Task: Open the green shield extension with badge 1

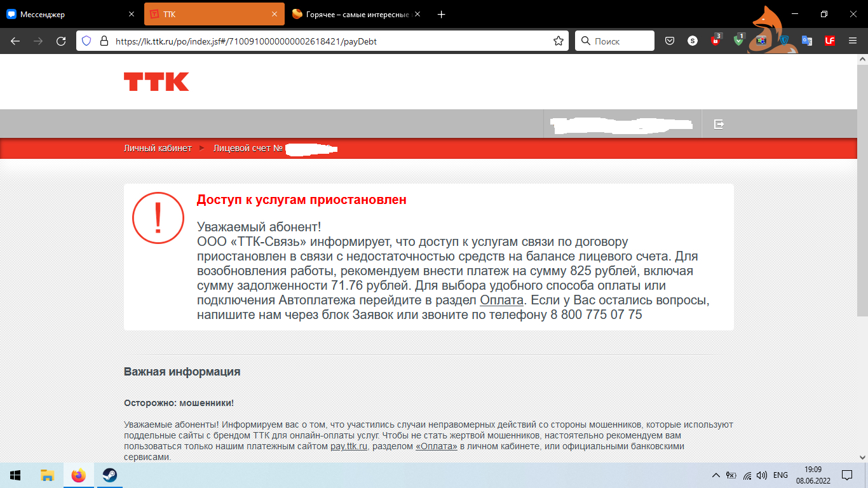Action: 738,40
